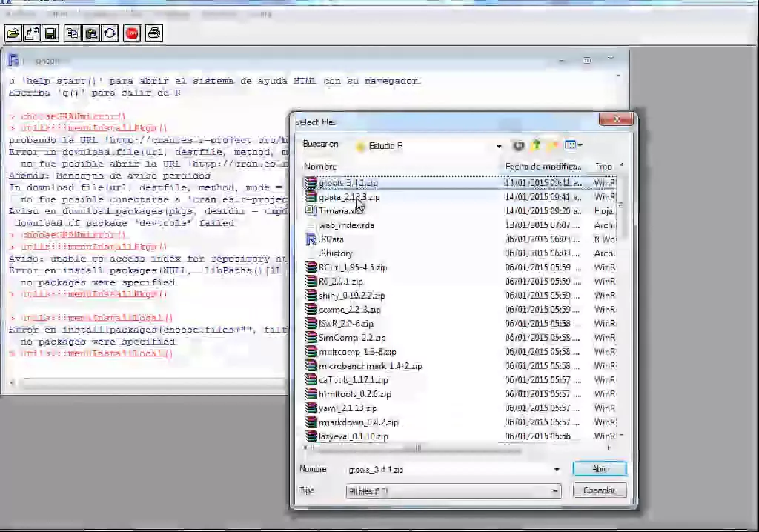Go back to the last visited folder in the dialog
This screenshot has height=532, width=759.
click(x=518, y=145)
